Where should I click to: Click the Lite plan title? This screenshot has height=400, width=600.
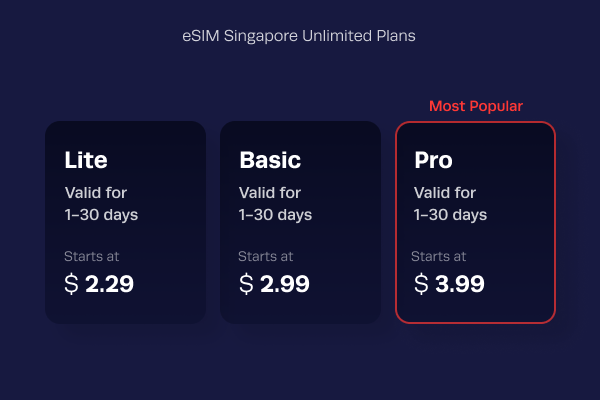click(86, 160)
